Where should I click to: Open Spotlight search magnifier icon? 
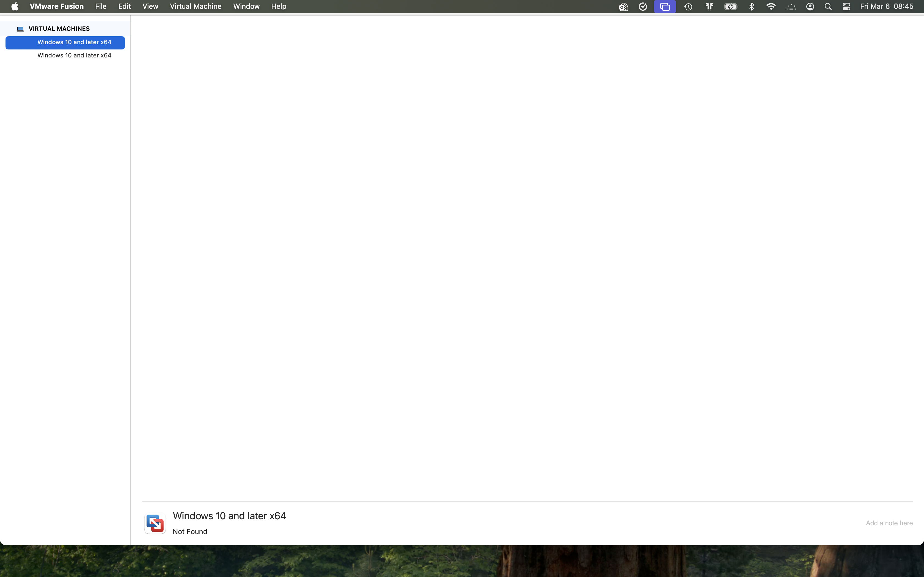(x=828, y=7)
